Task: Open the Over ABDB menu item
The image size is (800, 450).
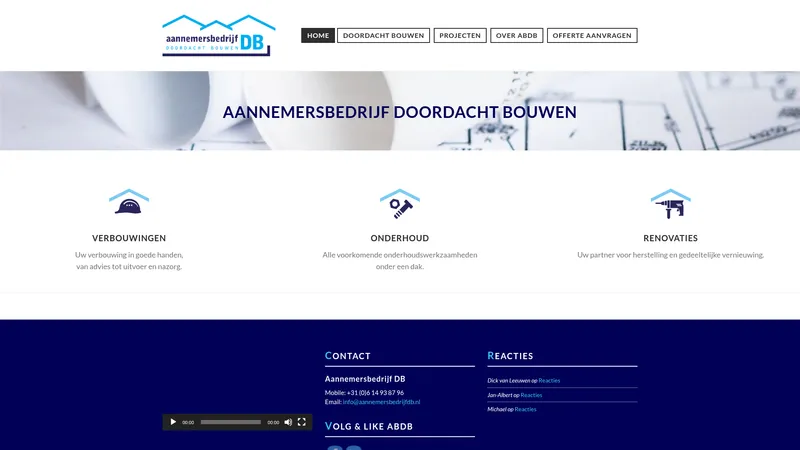Action: pyautogui.click(x=516, y=35)
